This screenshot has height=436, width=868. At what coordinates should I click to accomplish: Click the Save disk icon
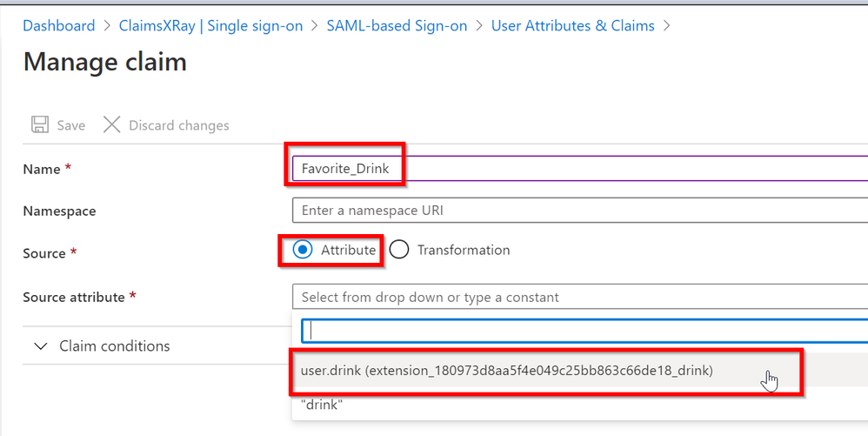pyautogui.click(x=40, y=124)
